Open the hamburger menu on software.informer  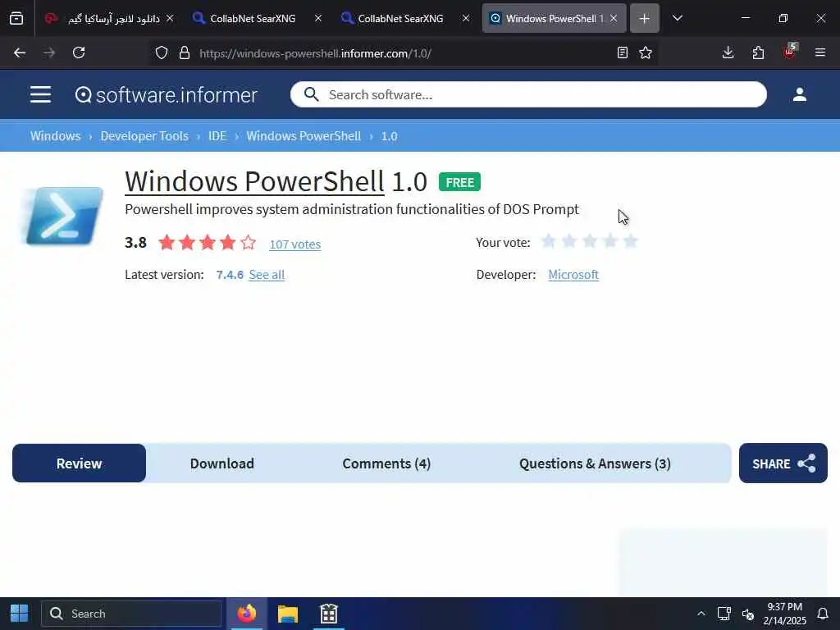coord(41,95)
